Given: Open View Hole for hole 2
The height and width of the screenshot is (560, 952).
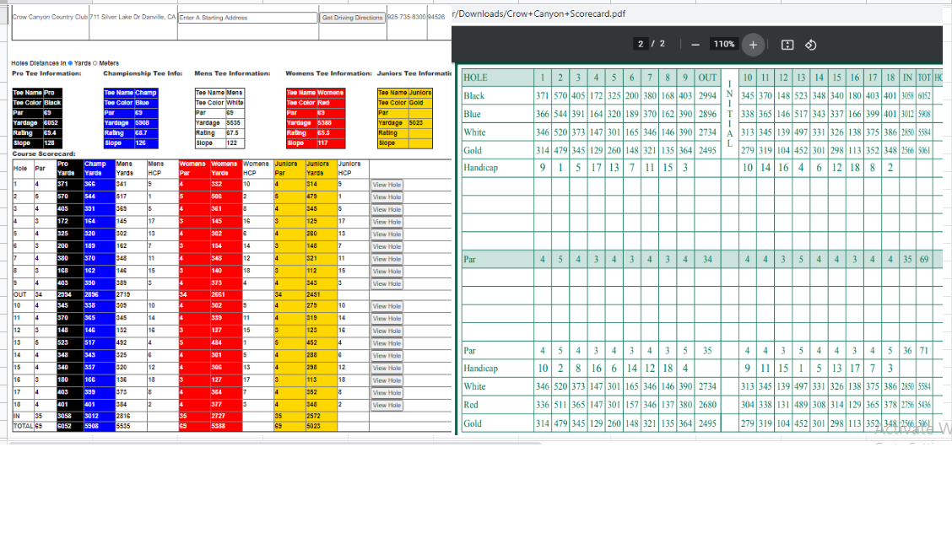Looking at the screenshot, I should [387, 197].
